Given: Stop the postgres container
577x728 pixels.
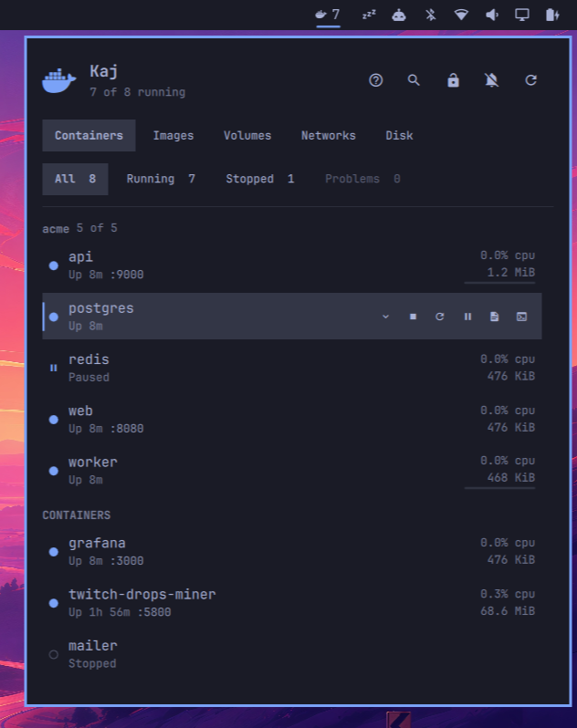Looking at the screenshot, I should (x=413, y=317).
